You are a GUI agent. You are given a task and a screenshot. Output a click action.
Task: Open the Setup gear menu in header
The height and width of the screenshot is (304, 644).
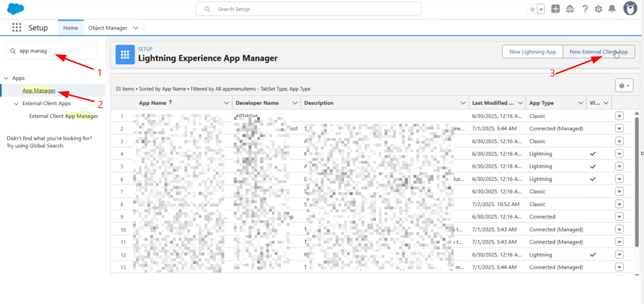[598, 9]
